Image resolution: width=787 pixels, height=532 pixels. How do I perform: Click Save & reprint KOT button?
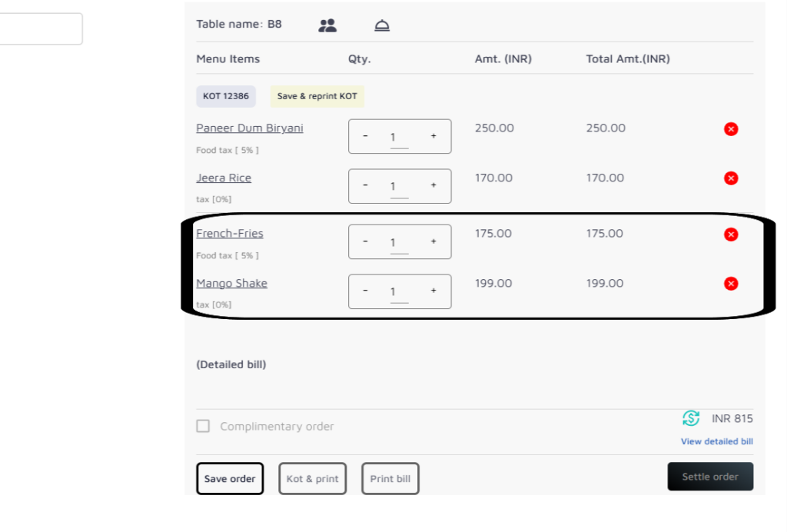[x=317, y=96]
